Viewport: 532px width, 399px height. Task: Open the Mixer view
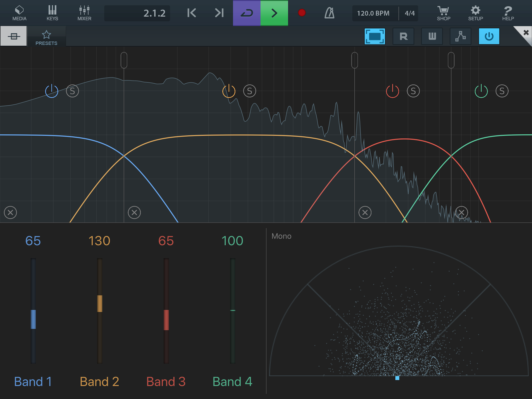click(x=84, y=13)
